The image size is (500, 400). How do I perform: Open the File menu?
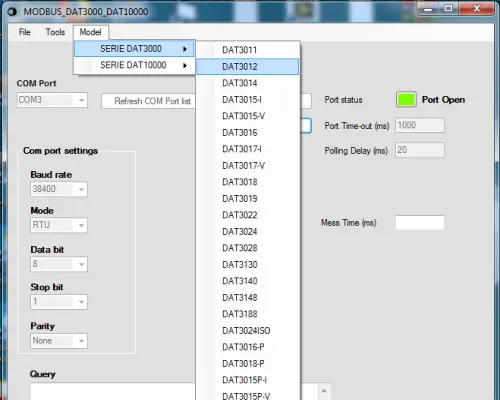25,32
